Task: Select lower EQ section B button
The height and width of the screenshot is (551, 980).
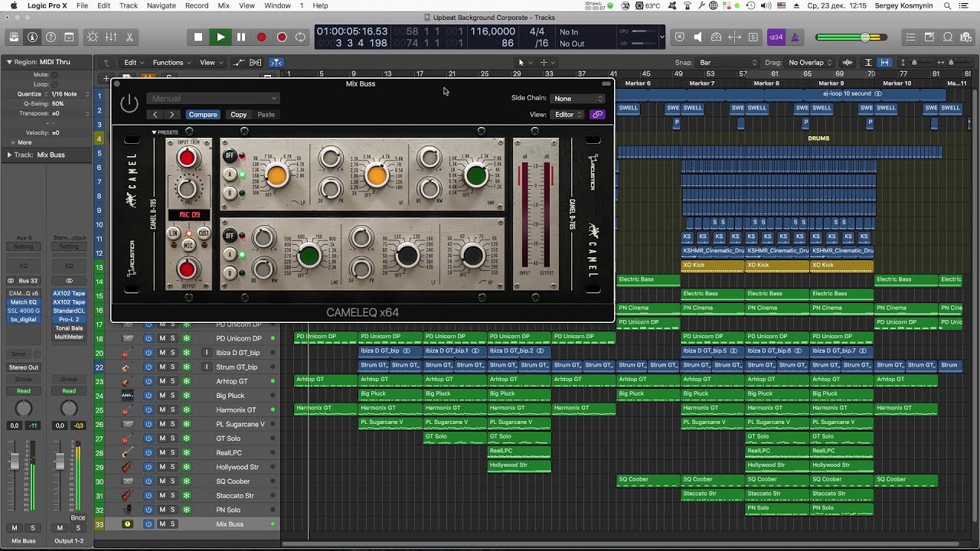Action: (x=229, y=272)
